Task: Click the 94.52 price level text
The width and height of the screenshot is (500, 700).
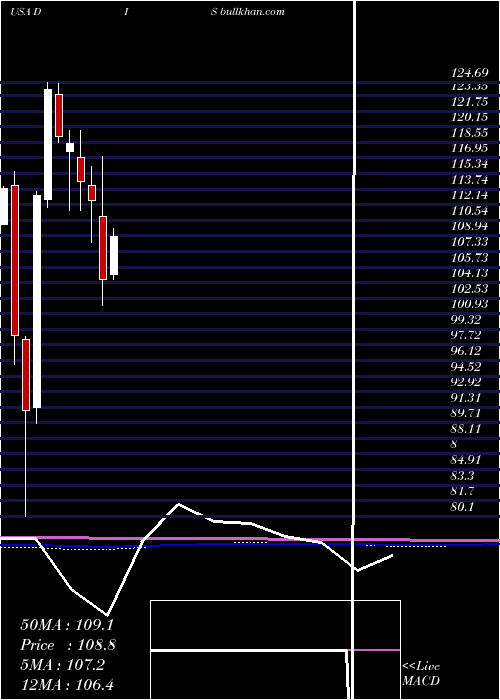Action: click(x=466, y=367)
